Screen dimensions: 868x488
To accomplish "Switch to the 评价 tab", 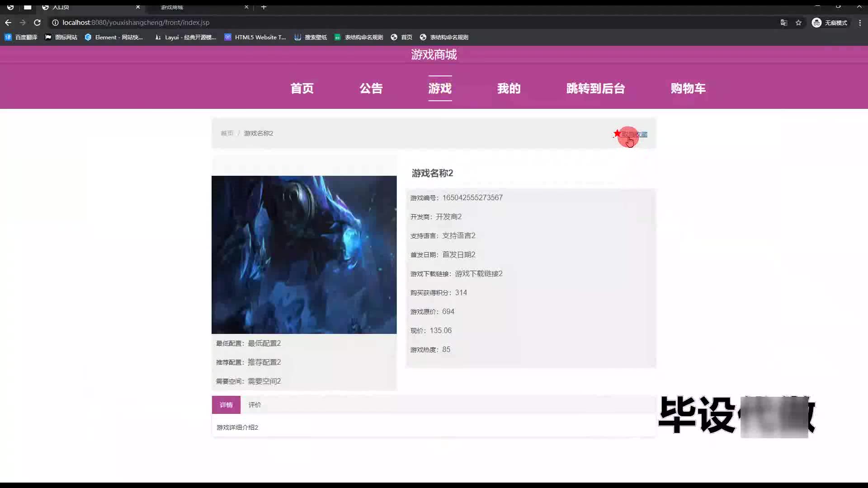I will 255,405.
